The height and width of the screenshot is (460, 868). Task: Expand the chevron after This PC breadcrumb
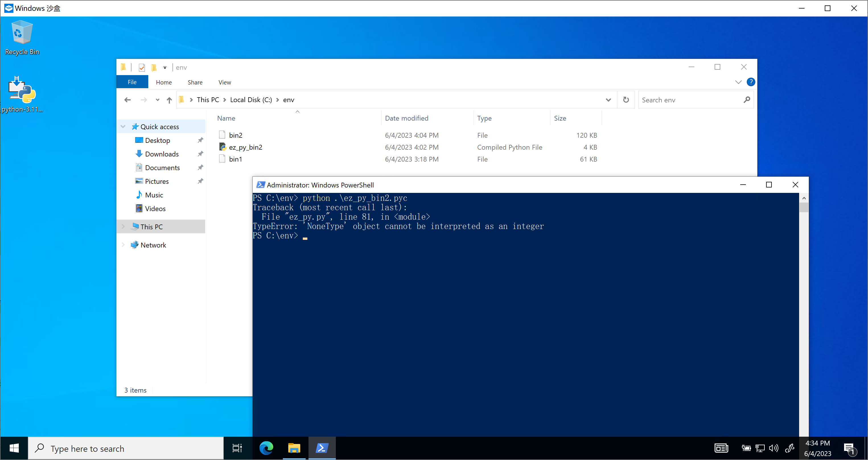click(x=225, y=100)
